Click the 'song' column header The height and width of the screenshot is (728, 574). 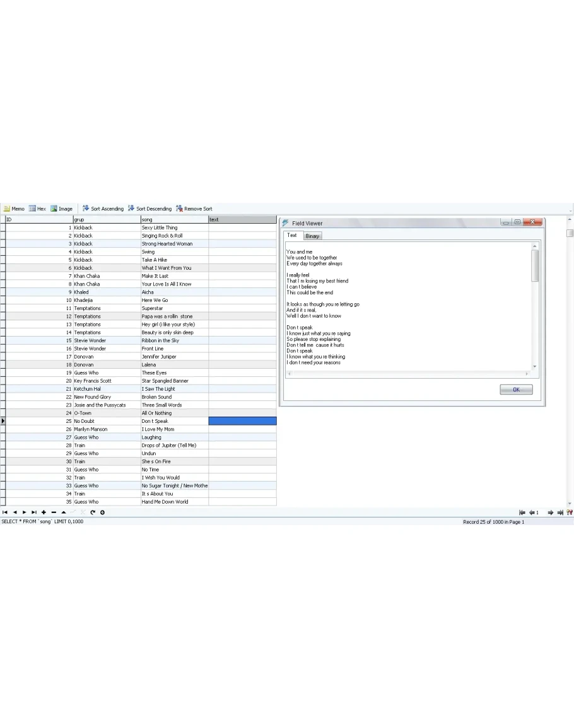pos(174,219)
